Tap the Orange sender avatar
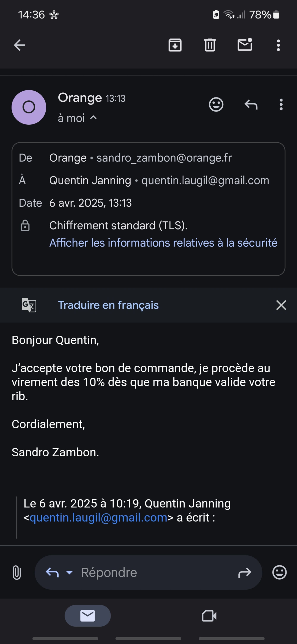Image resolution: width=297 pixels, height=644 pixels. point(29,107)
